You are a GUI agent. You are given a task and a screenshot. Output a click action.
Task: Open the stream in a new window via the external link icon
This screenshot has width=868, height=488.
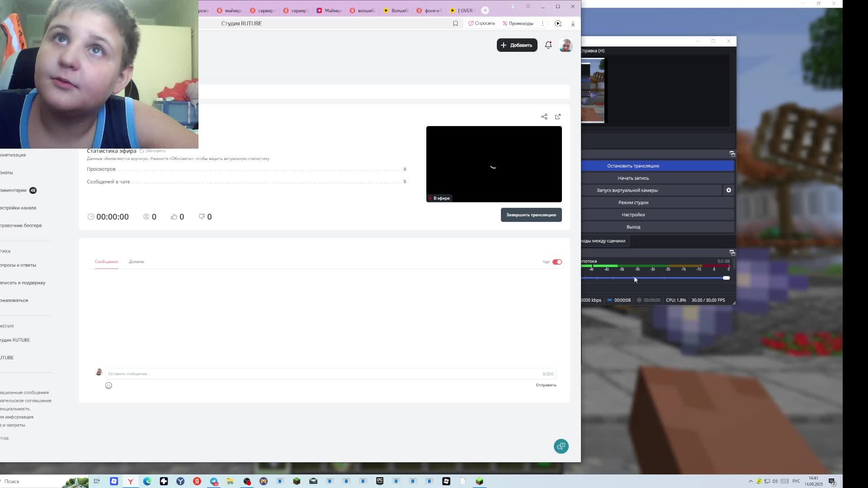[x=558, y=117]
